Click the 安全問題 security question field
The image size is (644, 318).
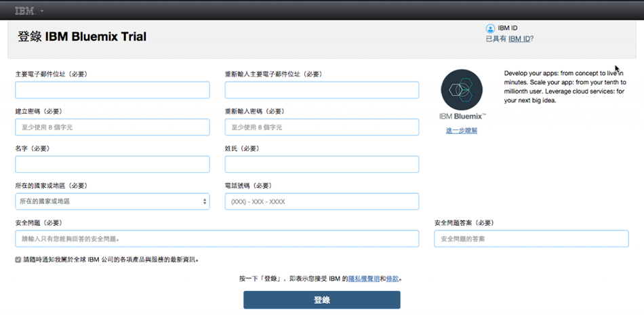coord(217,239)
